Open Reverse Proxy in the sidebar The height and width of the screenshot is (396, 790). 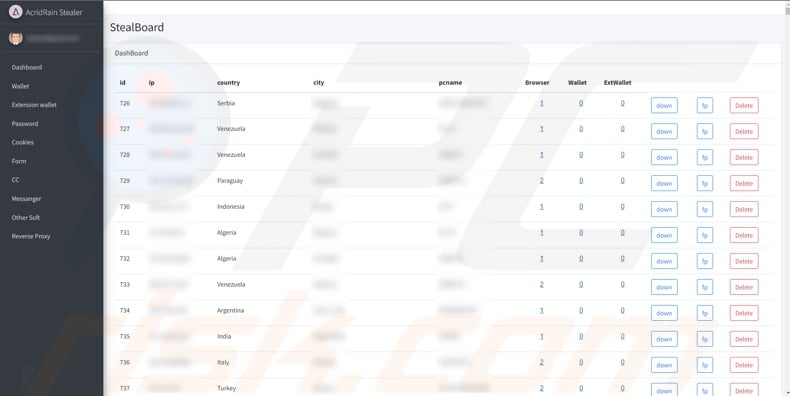pyautogui.click(x=31, y=236)
